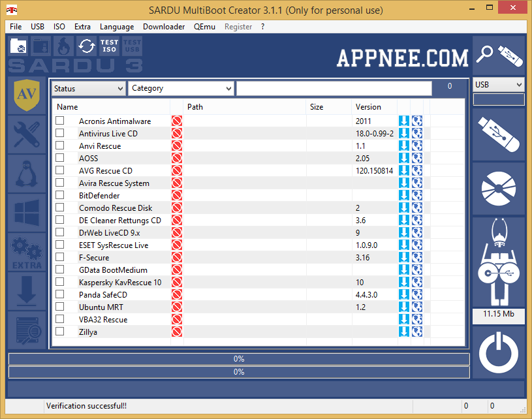This screenshot has height=419, width=532.
Task: Open the question mark help menu
Action: (262, 27)
